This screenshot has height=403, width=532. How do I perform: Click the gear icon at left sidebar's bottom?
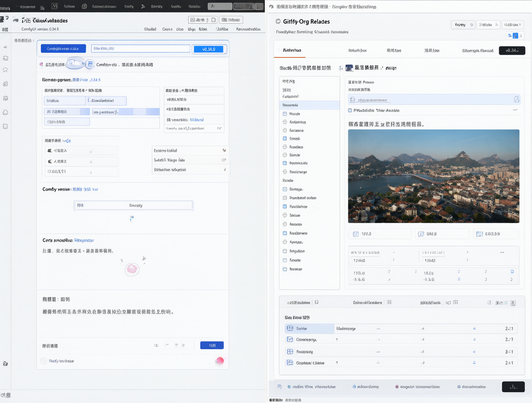tap(5, 363)
